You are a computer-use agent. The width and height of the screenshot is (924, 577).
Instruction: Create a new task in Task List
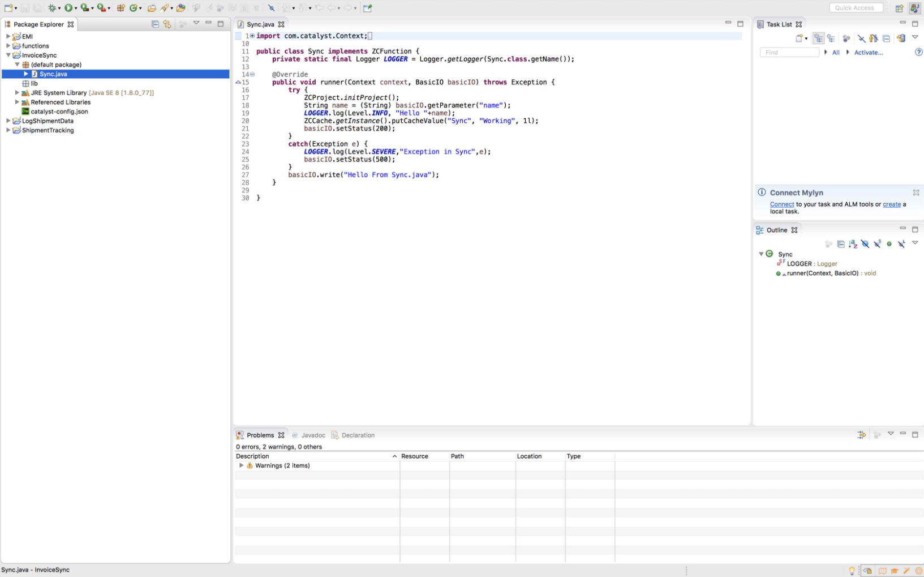click(x=799, y=39)
